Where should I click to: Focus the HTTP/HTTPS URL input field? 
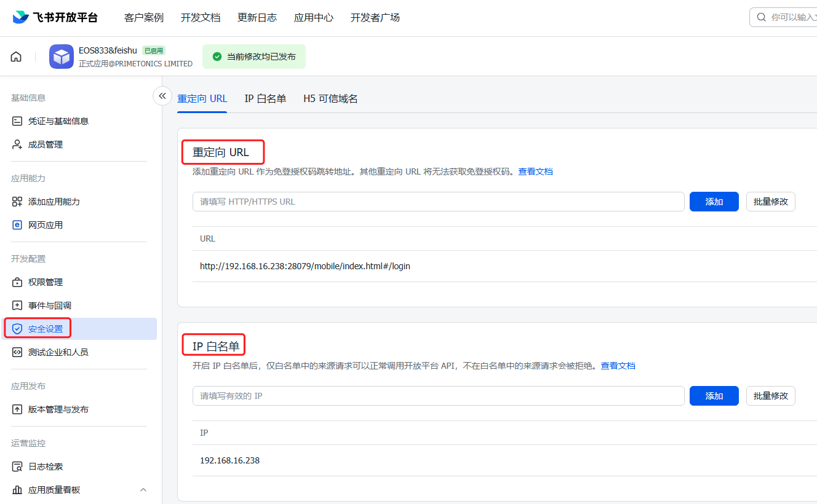point(438,202)
